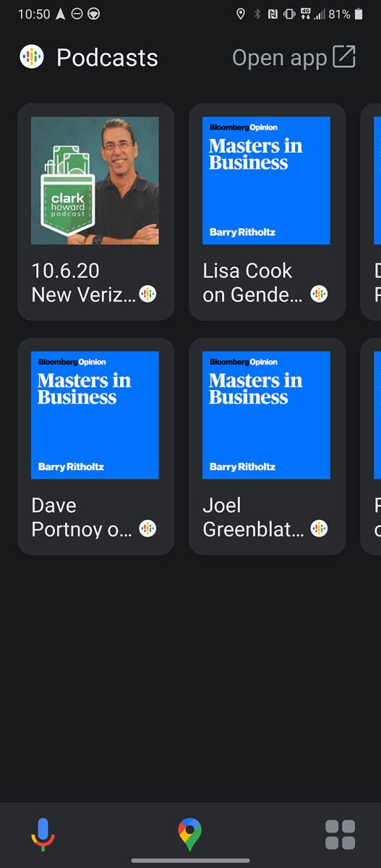Image resolution: width=381 pixels, height=868 pixels.
Task: Open Google Maps from bottom bar
Action: 190,835
